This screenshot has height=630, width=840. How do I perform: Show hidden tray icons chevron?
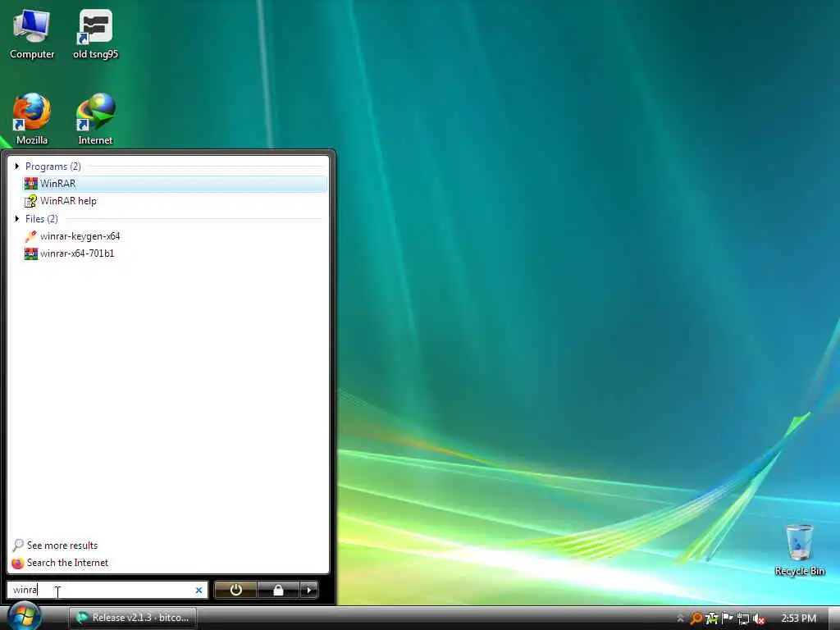(680, 619)
